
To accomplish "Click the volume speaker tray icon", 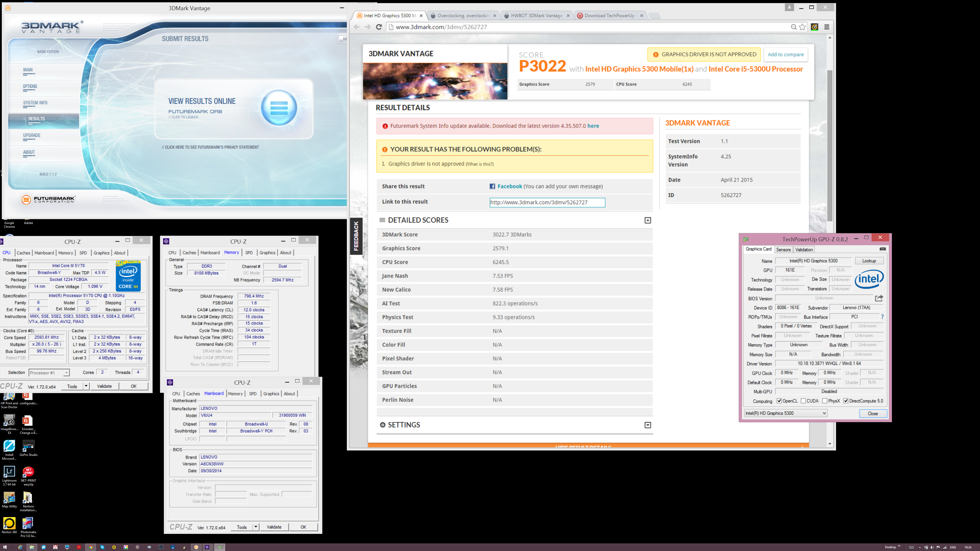I will point(932,547).
